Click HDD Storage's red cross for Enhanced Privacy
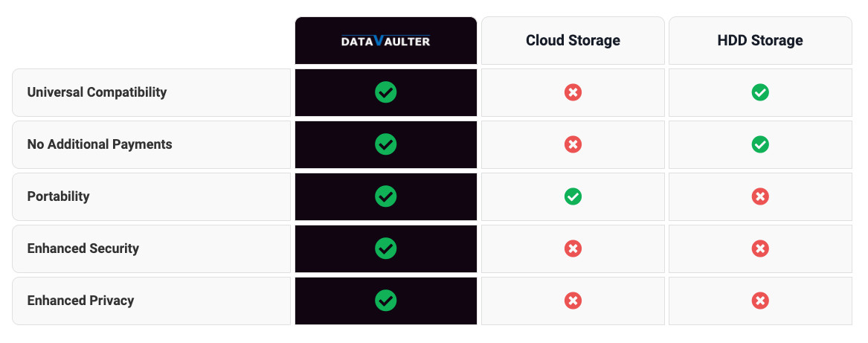The image size is (868, 343). click(x=760, y=301)
